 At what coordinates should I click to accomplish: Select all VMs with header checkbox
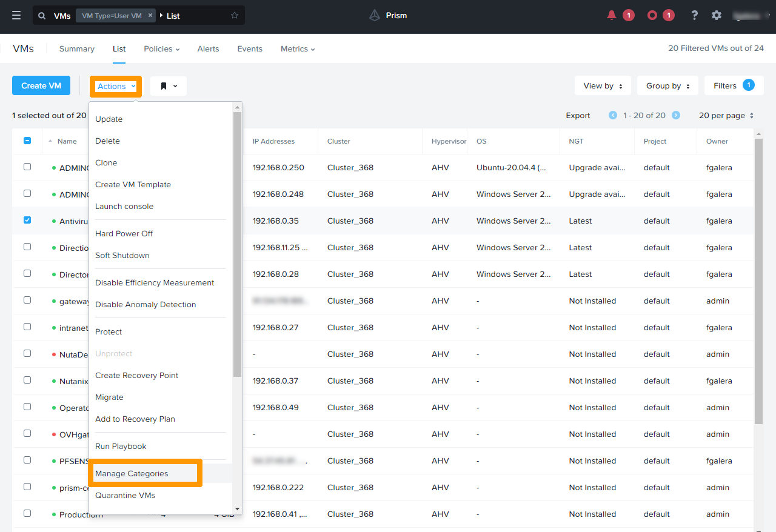point(27,140)
